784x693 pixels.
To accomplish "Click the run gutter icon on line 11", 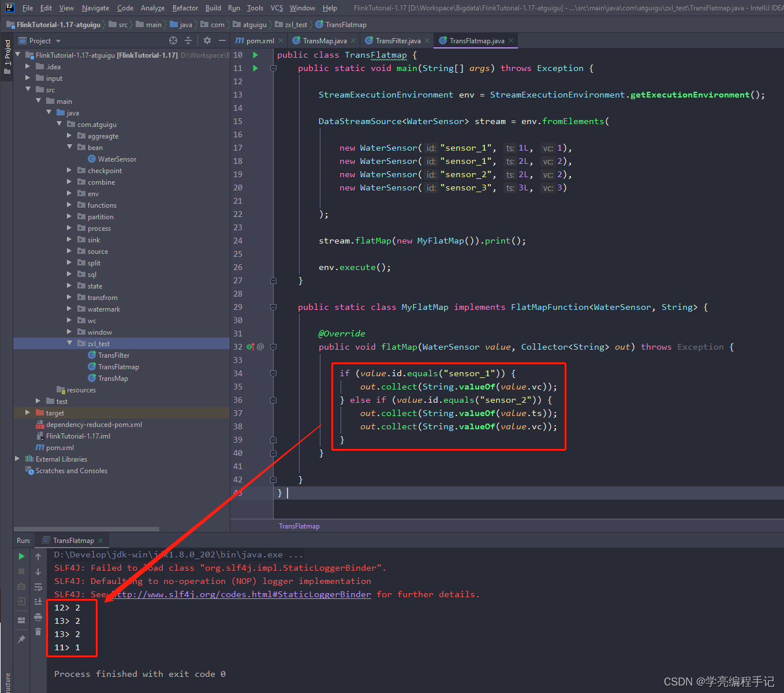I will (x=255, y=68).
